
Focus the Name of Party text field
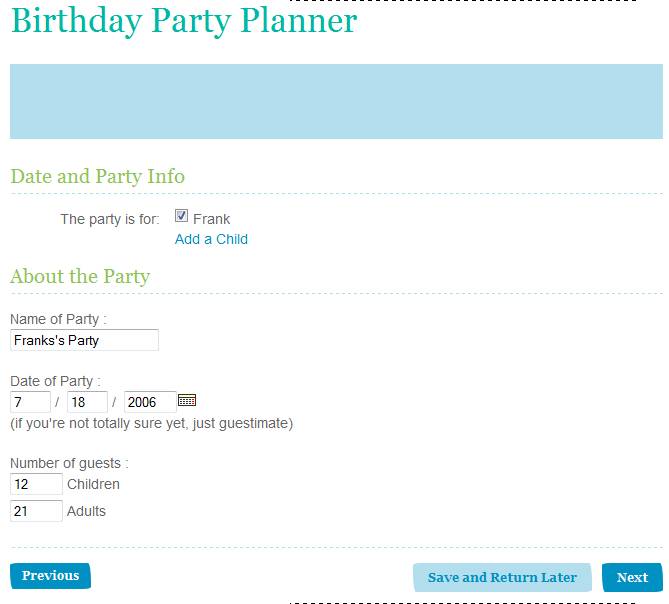84,340
